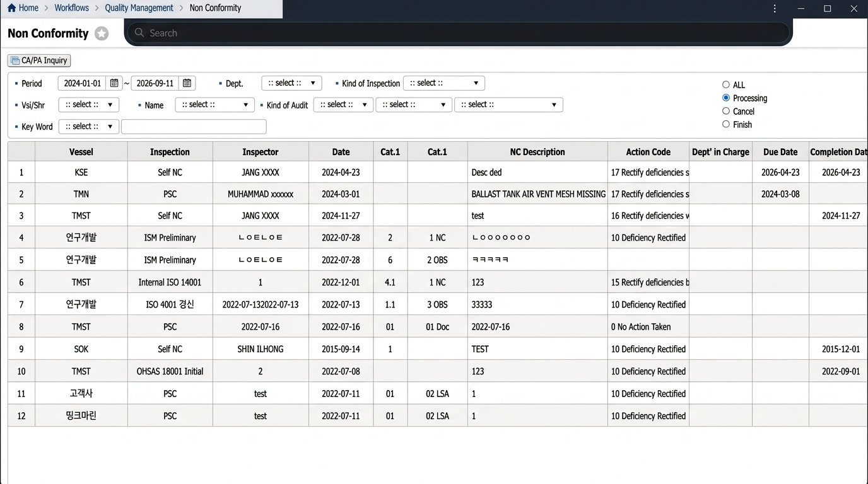The width and height of the screenshot is (868, 484).
Task: Click the search magnifier icon
Action: pos(140,33)
